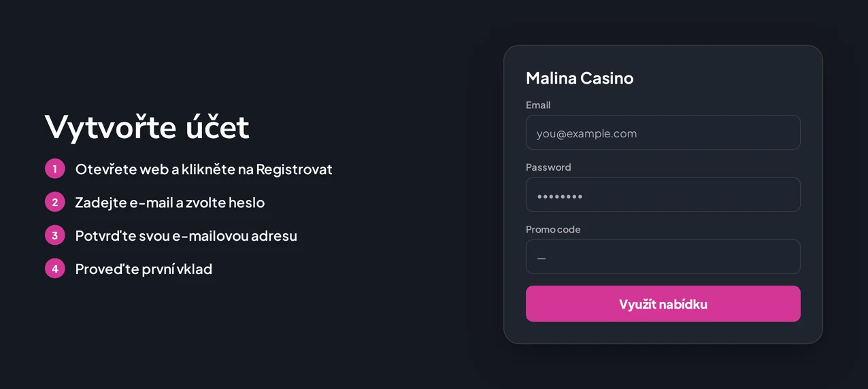Click the Využít nabídku button
Image resolution: width=868 pixels, height=389 pixels.
663,304
